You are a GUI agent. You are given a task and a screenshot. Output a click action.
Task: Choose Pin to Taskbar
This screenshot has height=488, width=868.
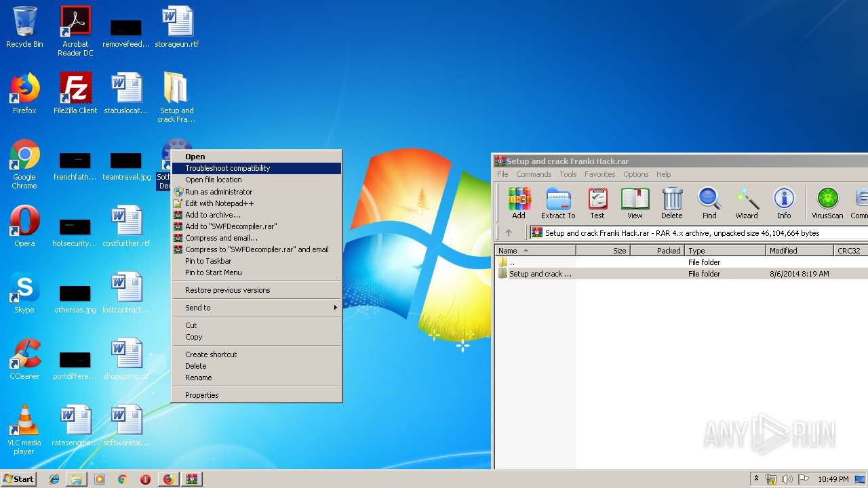[x=256, y=261]
